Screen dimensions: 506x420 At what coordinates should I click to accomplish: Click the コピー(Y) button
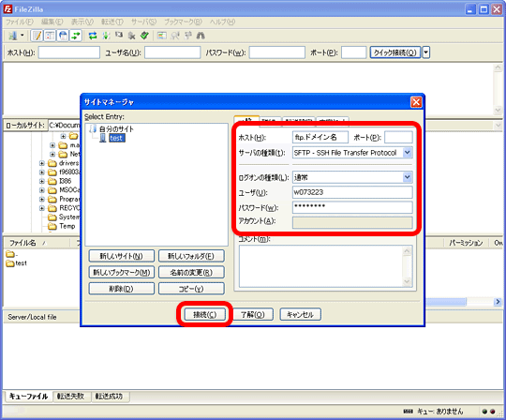pyautogui.click(x=191, y=289)
